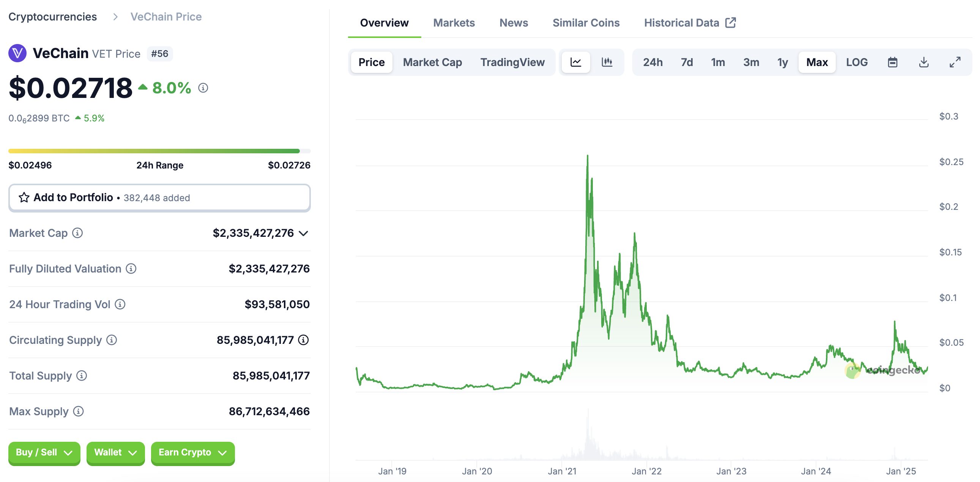Click 86,712,634,466 max supply value

(x=269, y=411)
